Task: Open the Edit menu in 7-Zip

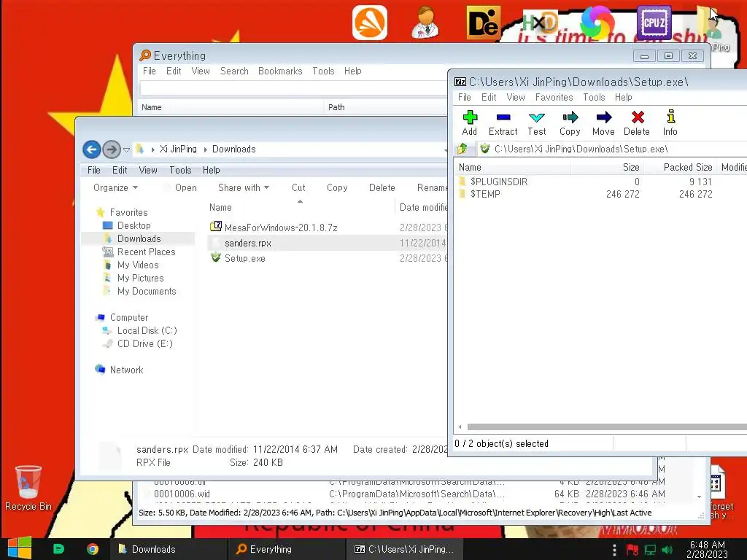Action: (x=489, y=97)
